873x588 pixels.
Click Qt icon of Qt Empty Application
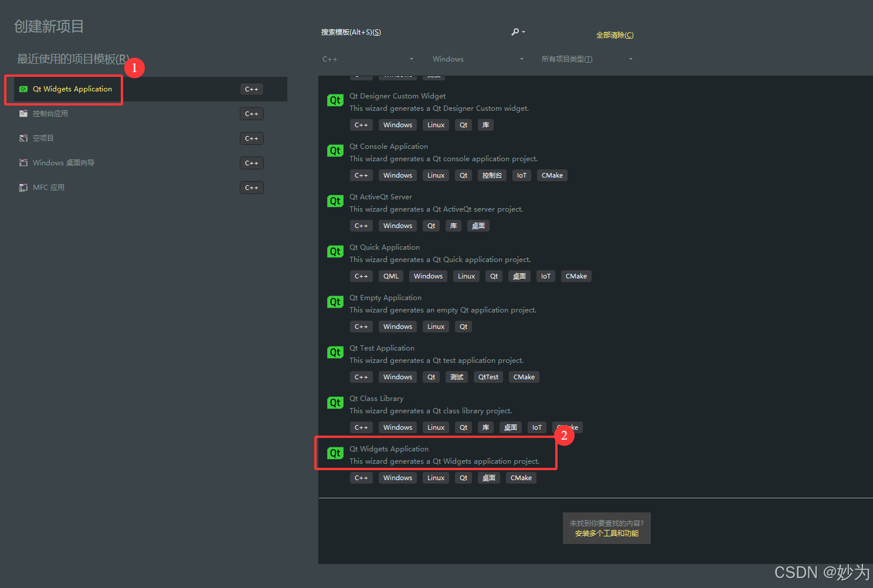click(x=335, y=302)
